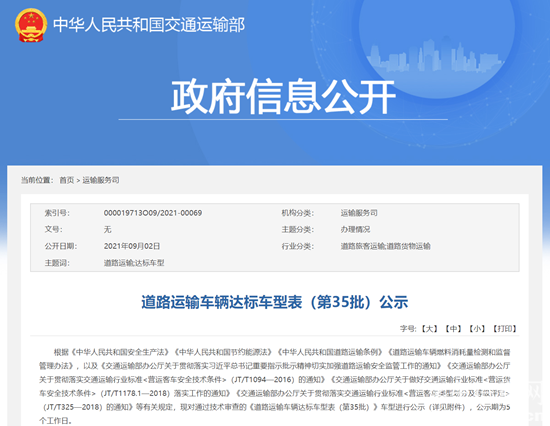Click the article title 道路运输车辆达标车型表（第35批）公示
This screenshot has height=426, width=550.
(x=275, y=302)
